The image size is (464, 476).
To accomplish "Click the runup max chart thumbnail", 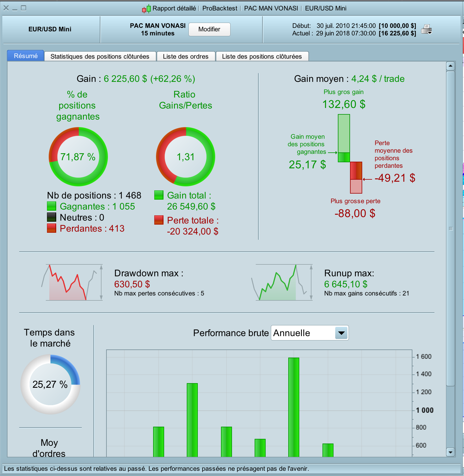I will 282,282.
